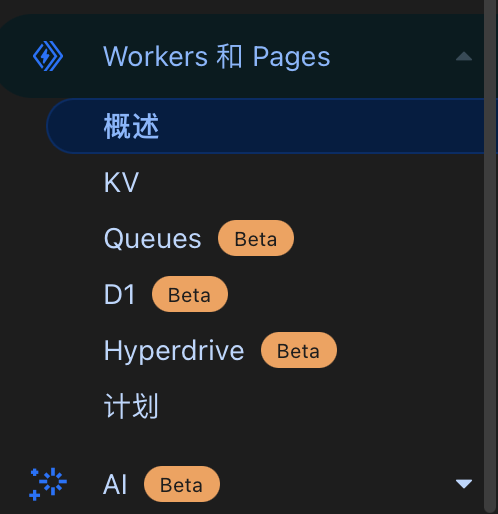Image resolution: width=498 pixels, height=514 pixels.
Task: Click the sidebar vertical scrollbar
Action: coord(491,257)
